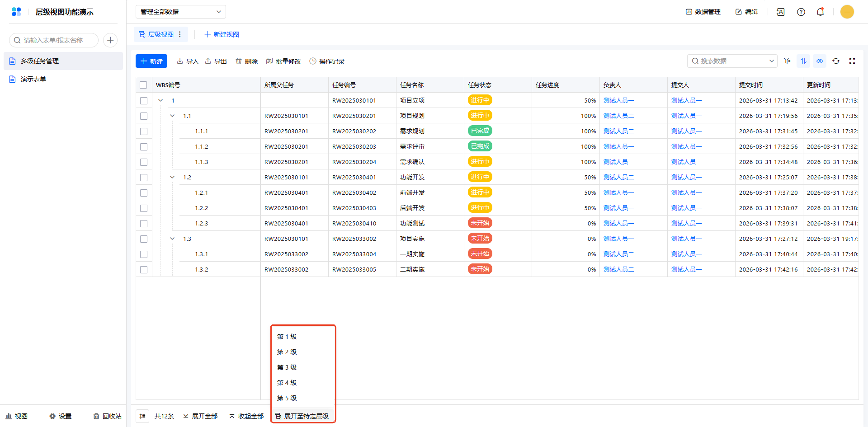This screenshot has width=868, height=427.
Task: Open 演示表单 in the sidebar
Action: (x=33, y=79)
